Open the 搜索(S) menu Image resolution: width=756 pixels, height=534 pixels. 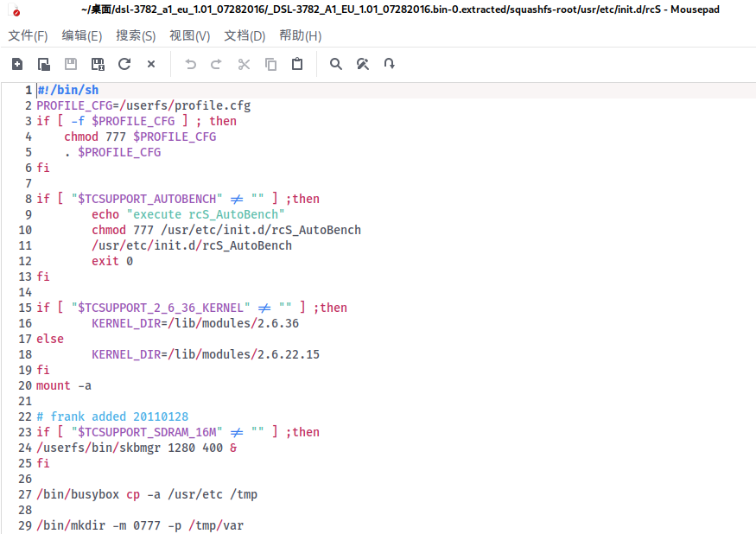pyautogui.click(x=136, y=35)
